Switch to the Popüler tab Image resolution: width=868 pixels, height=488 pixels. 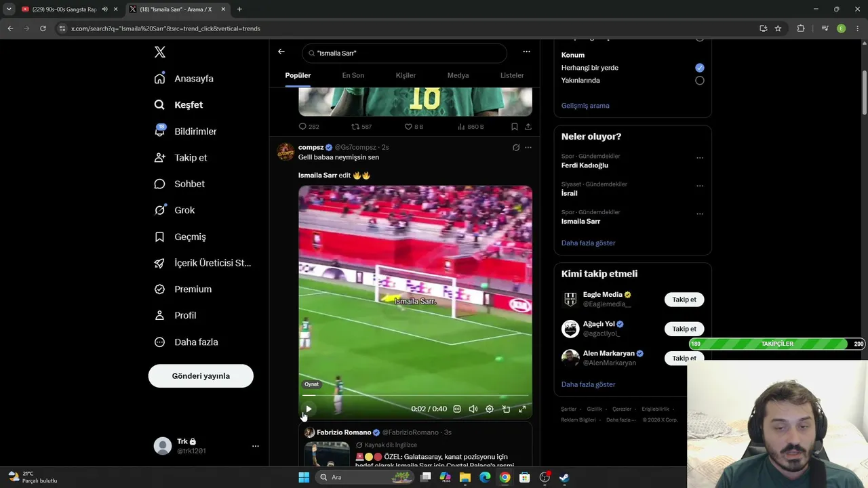click(x=298, y=75)
